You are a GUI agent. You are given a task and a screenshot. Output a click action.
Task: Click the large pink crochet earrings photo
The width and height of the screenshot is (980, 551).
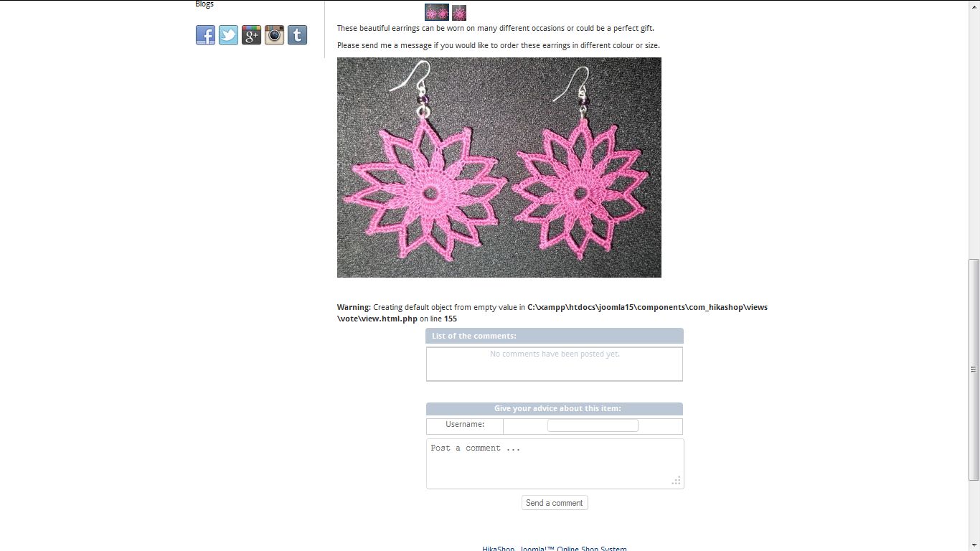click(499, 167)
